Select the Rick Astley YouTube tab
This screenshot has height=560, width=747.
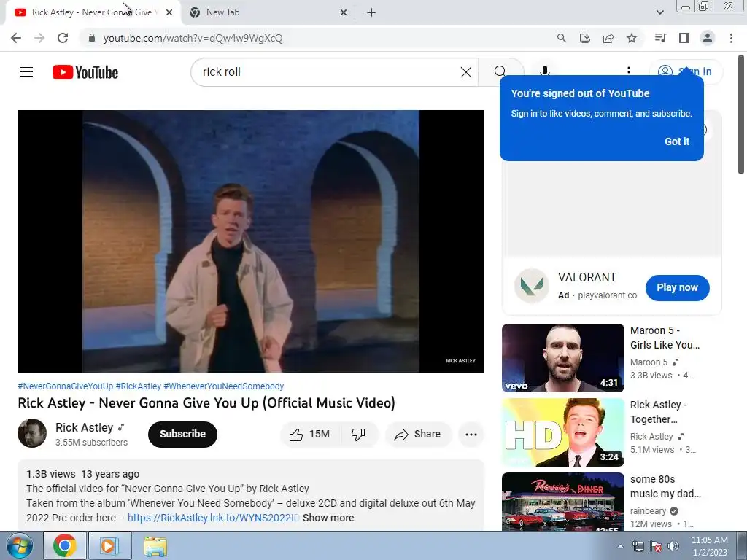click(x=91, y=12)
